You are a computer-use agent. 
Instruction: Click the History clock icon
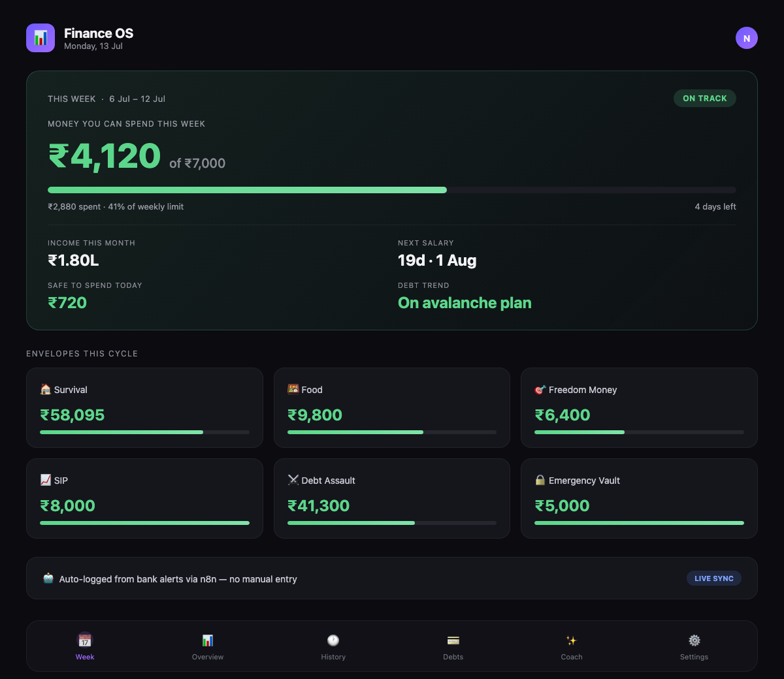(x=333, y=640)
